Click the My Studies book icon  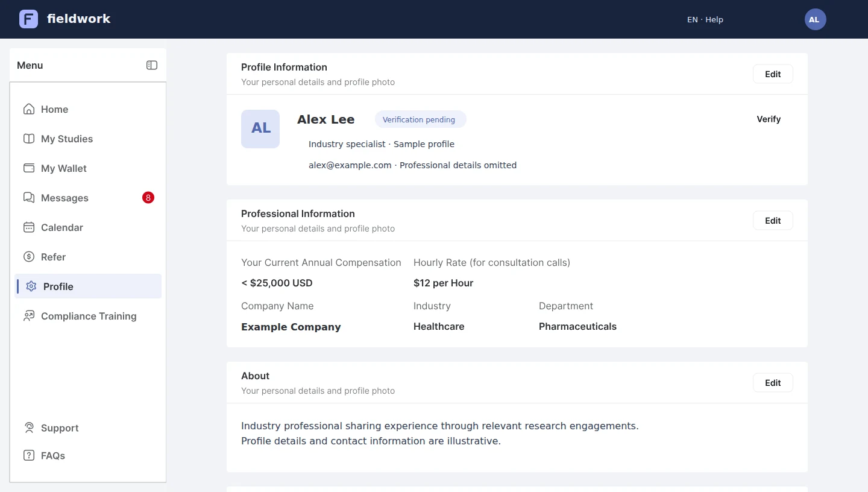[x=28, y=139]
